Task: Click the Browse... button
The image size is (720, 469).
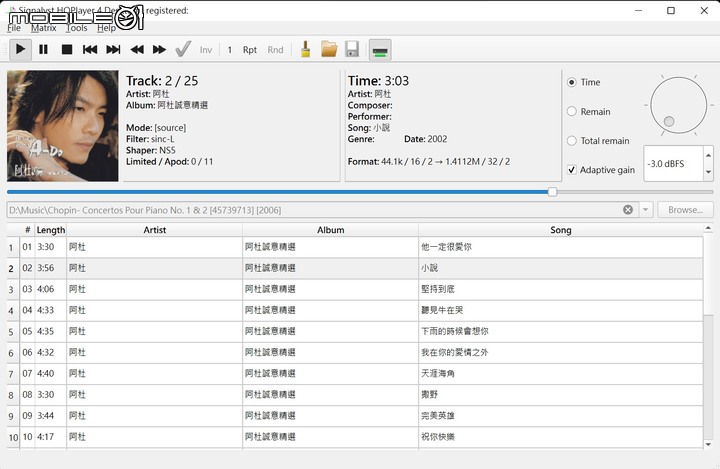Action: pos(685,210)
